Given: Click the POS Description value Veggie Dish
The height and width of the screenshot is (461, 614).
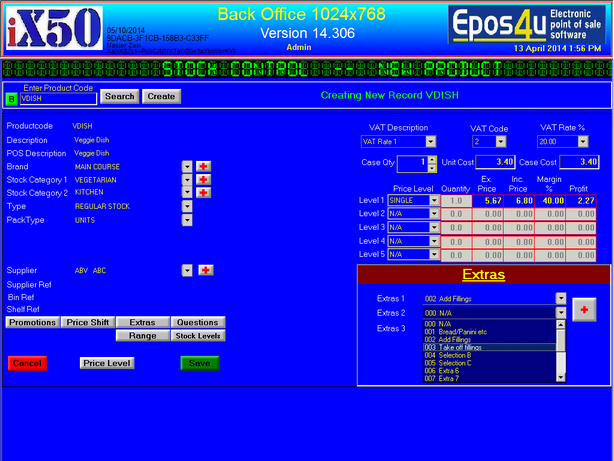Looking at the screenshot, I should pyautogui.click(x=92, y=153).
